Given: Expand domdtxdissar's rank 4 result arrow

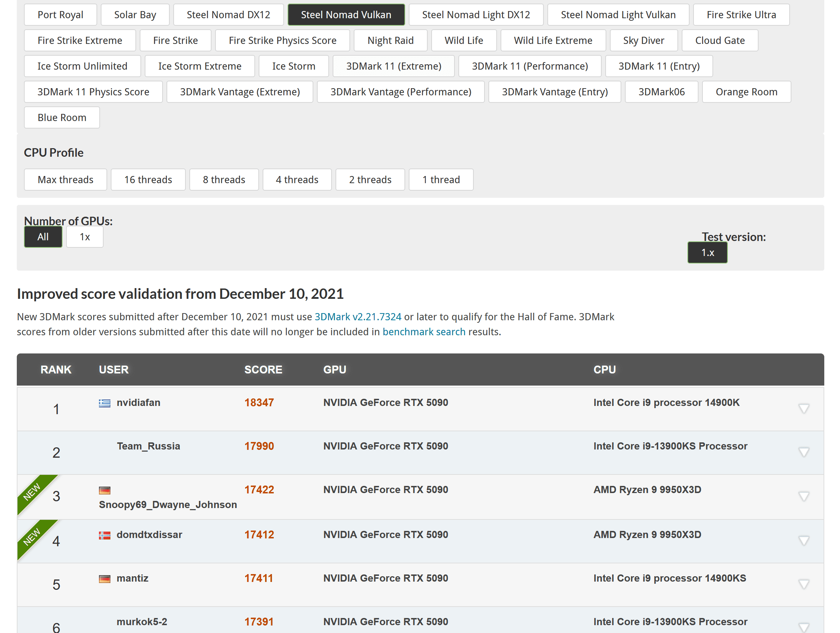Looking at the screenshot, I should pos(804,541).
